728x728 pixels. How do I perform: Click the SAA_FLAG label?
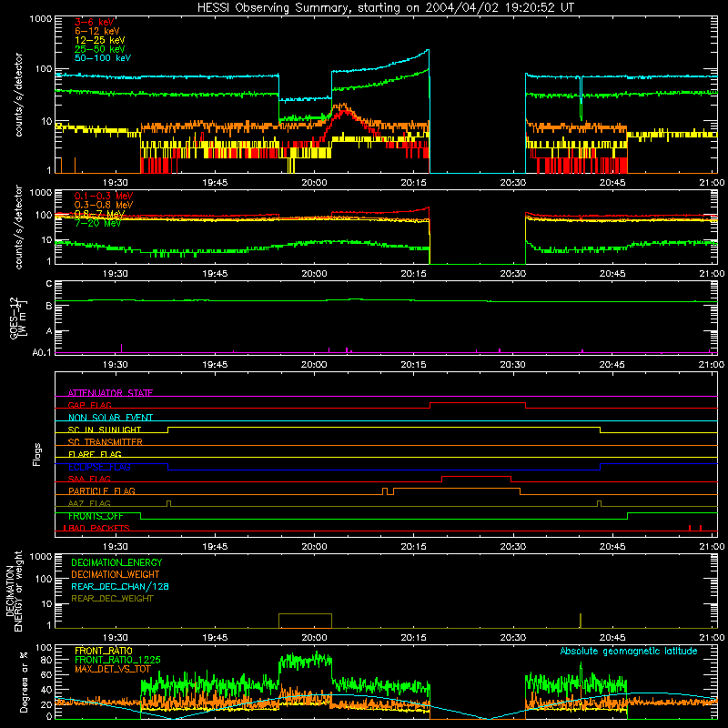point(89,479)
